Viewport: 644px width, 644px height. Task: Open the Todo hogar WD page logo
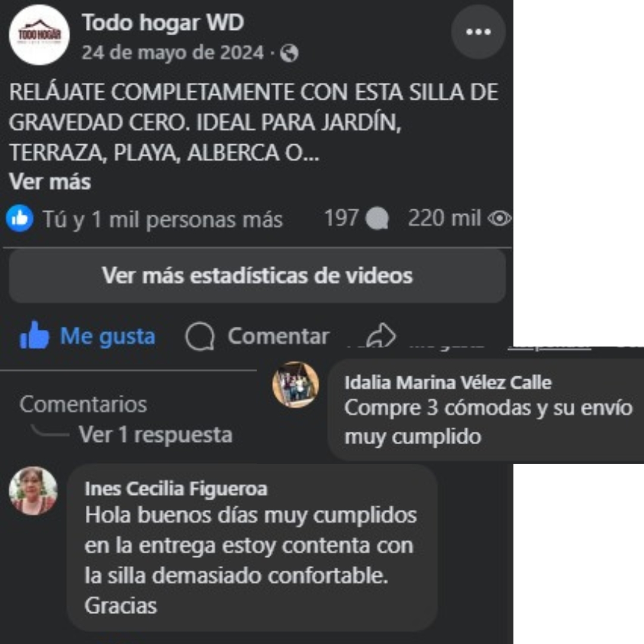(39, 35)
